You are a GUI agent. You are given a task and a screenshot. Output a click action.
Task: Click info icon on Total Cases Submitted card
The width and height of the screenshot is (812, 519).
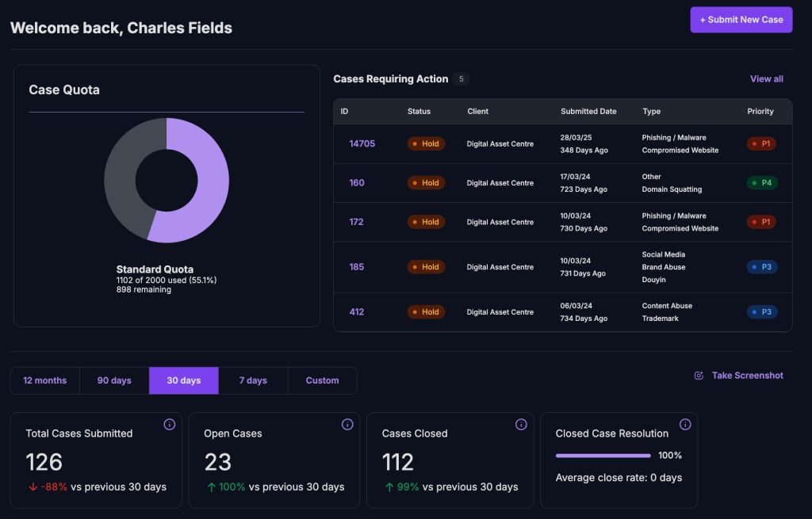pyautogui.click(x=169, y=425)
